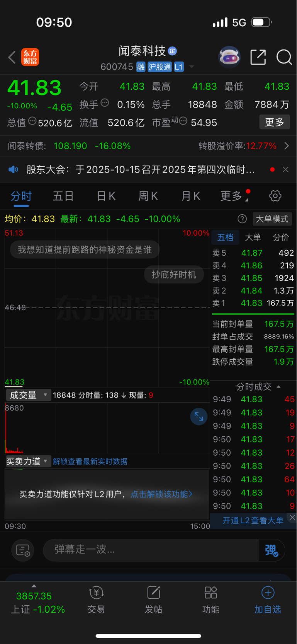Tap the 融 margin badge
The height and width of the screenshot is (644, 297).
point(141,67)
